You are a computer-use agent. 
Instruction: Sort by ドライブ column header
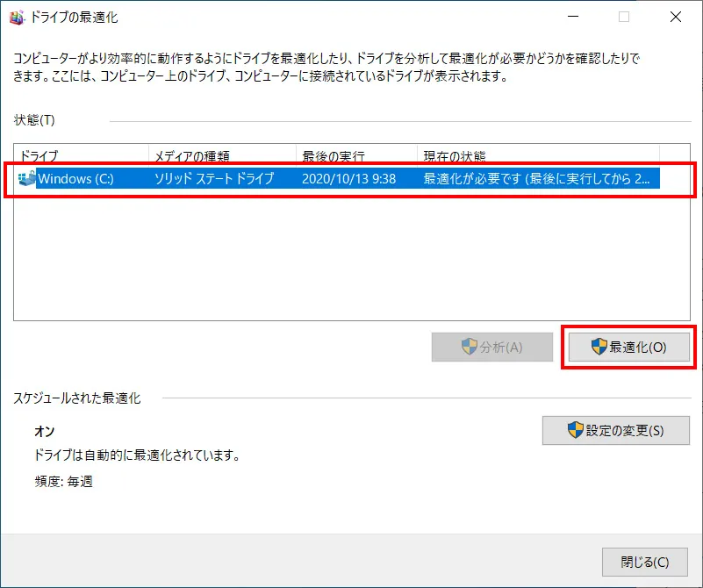[81, 155]
